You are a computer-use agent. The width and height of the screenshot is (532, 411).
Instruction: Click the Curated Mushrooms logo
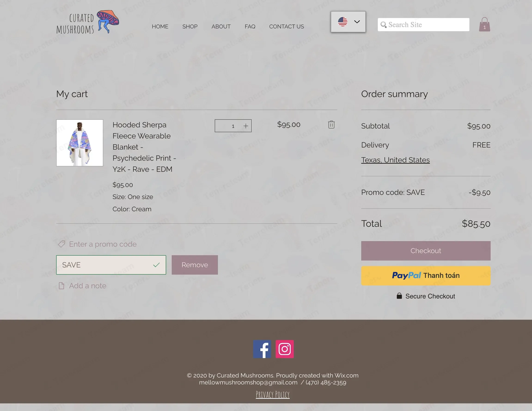(x=88, y=22)
